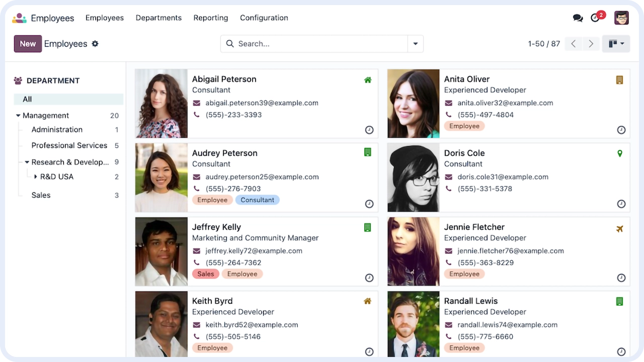
Task: Click the activity clock on Anita Oliver's card
Action: pyautogui.click(x=621, y=130)
